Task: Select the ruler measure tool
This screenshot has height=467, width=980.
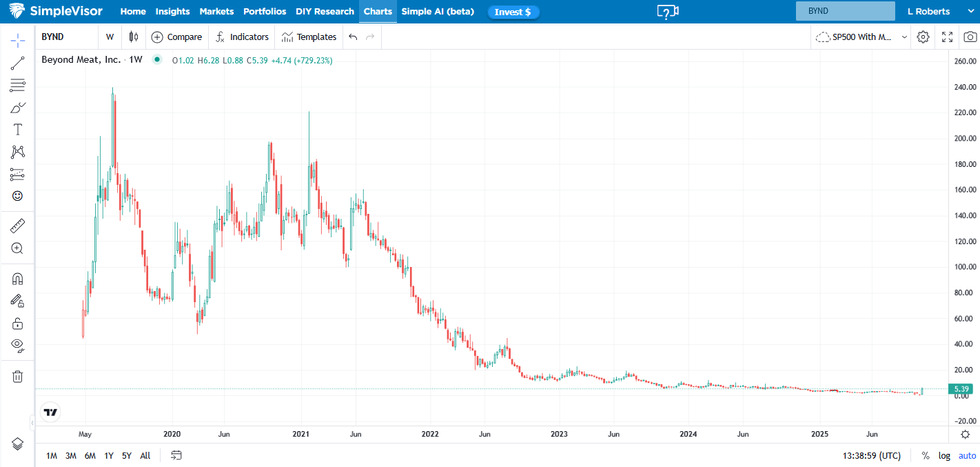Action: [x=18, y=226]
